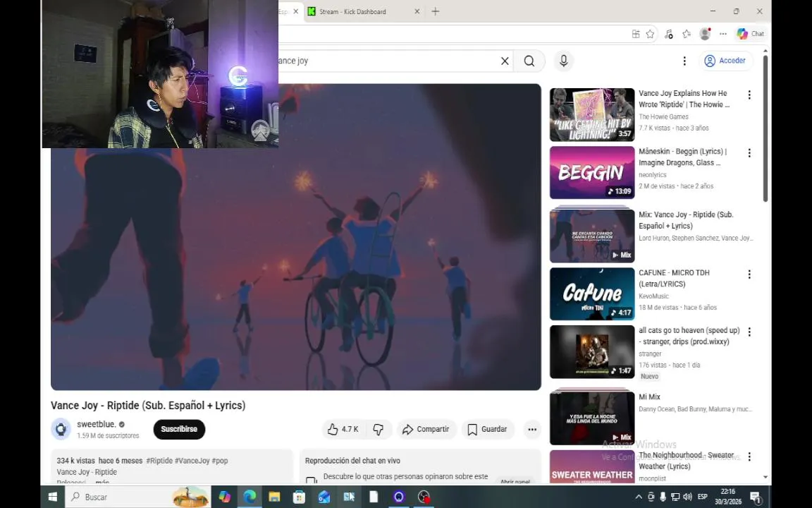Open options for all cats go to heaven
Image resolution: width=812 pixels, height=508 pixels.
pos(749,332)
